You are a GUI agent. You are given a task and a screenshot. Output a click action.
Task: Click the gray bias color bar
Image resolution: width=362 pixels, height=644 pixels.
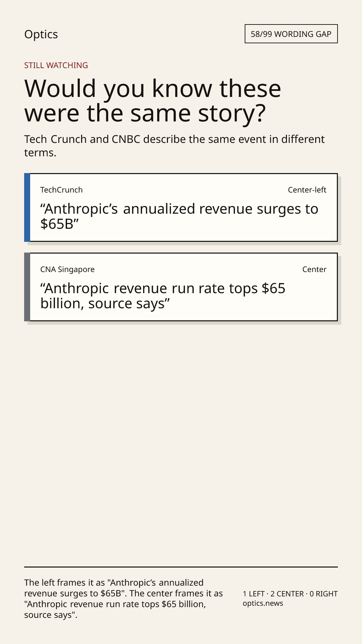(27, 287)
